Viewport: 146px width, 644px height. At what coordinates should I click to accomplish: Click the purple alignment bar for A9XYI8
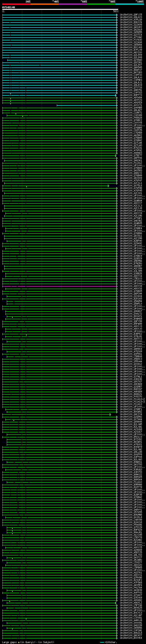(x=60, y=286)
